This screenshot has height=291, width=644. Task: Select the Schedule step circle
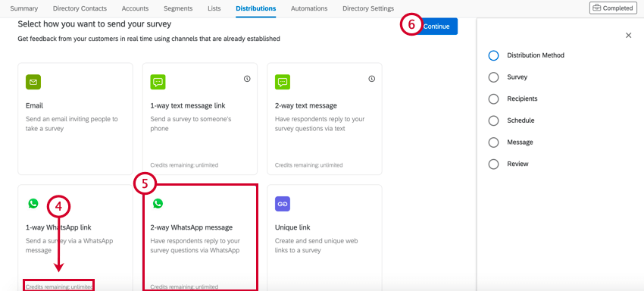[494, 120]
